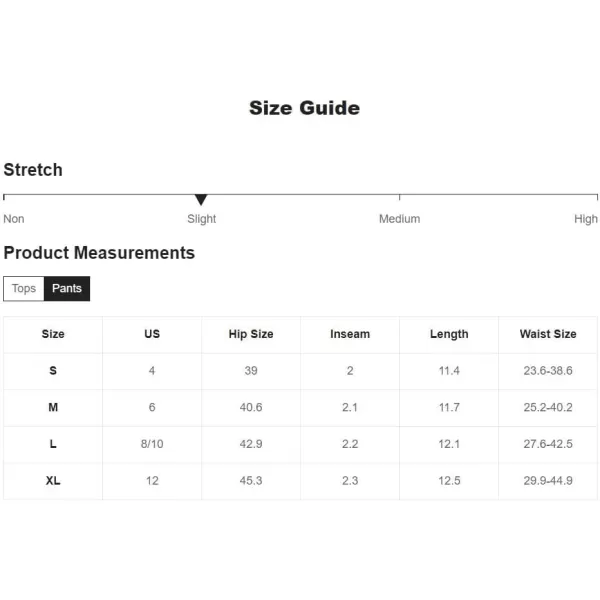Click the US column header
Image resolution: width=600 pixels, height=600 pixels.
152,334
